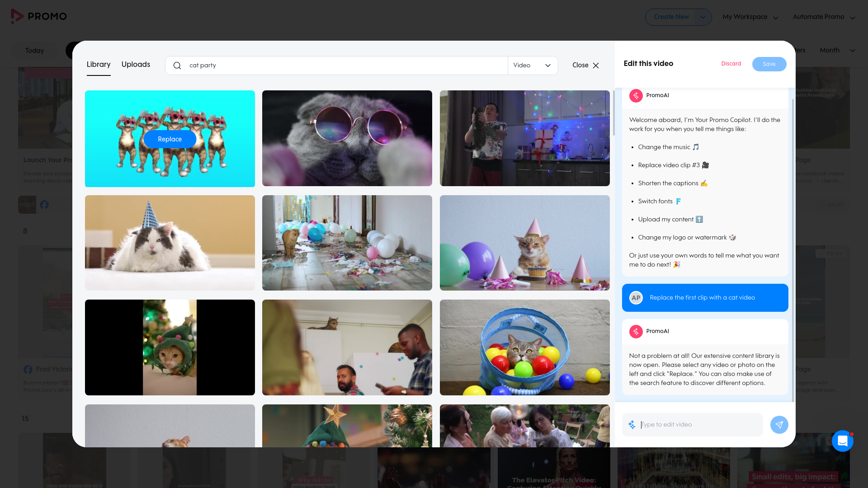Image resolution: width=868 pixels, height=488 pixels.
Task: Click the 'Replace video clip #3' suggestion
Action: 673,165
